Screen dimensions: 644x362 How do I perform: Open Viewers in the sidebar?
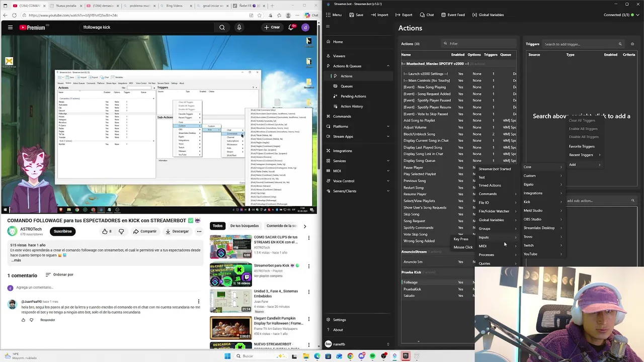(x=358, y=56)
